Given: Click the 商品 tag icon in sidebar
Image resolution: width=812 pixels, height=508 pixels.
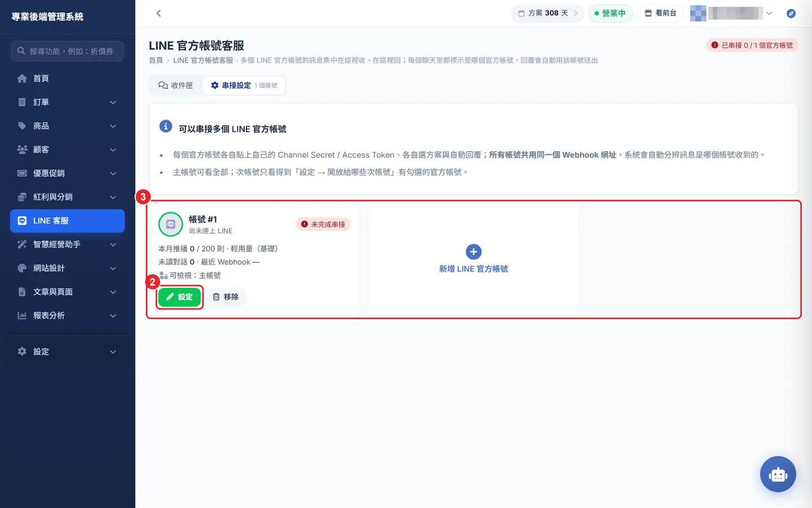Looking at the screenshot, I should pyautogui.click(x=22, y=126).
